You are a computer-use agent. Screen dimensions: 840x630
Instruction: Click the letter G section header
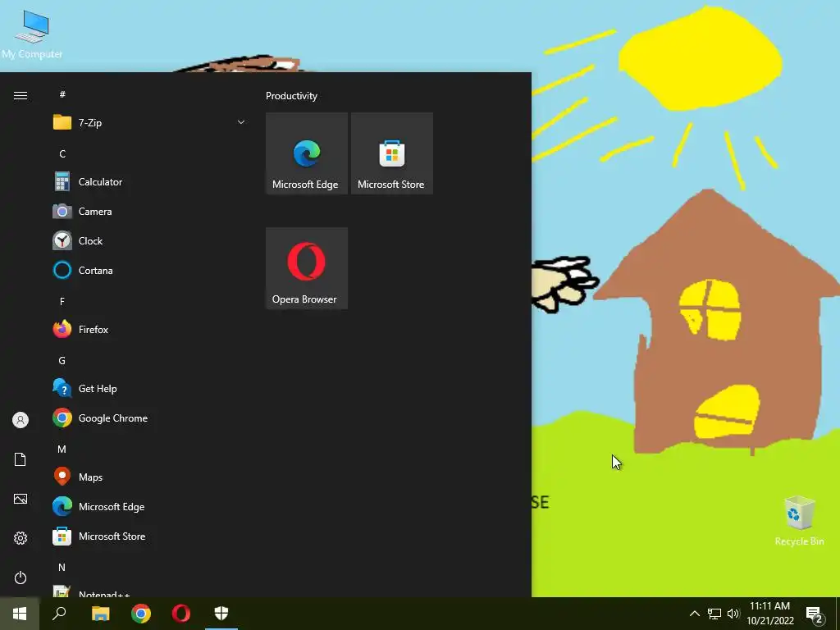pos(62,361)
